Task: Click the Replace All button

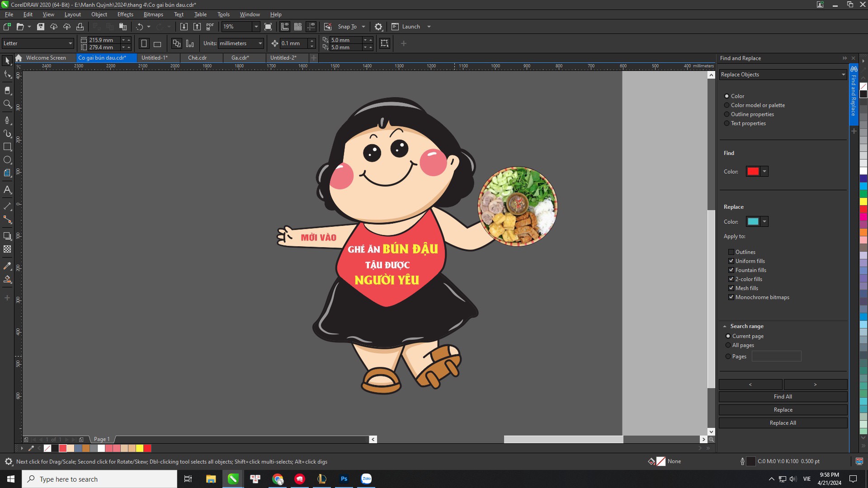Action: [x=783, y=423]
